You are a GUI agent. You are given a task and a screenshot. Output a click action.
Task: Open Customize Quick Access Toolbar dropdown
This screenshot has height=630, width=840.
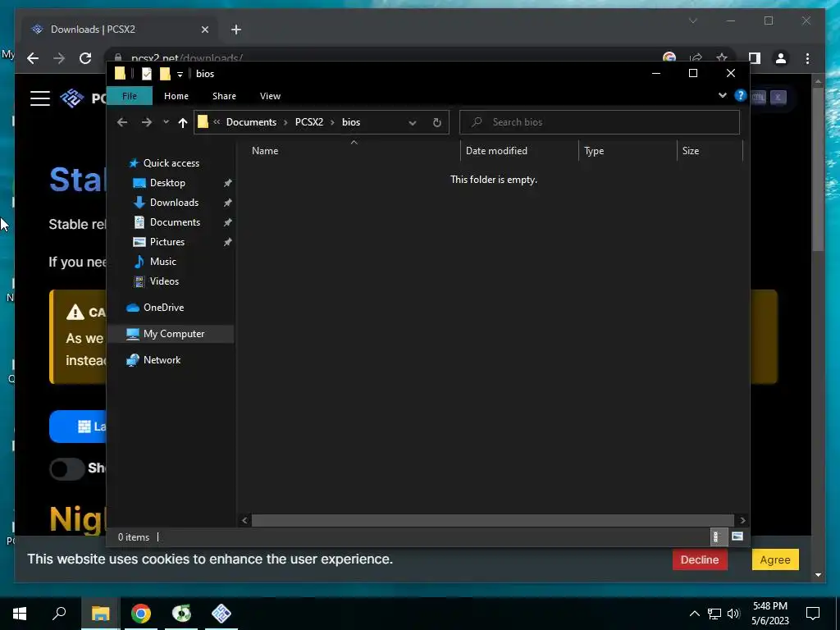point(180,75)
